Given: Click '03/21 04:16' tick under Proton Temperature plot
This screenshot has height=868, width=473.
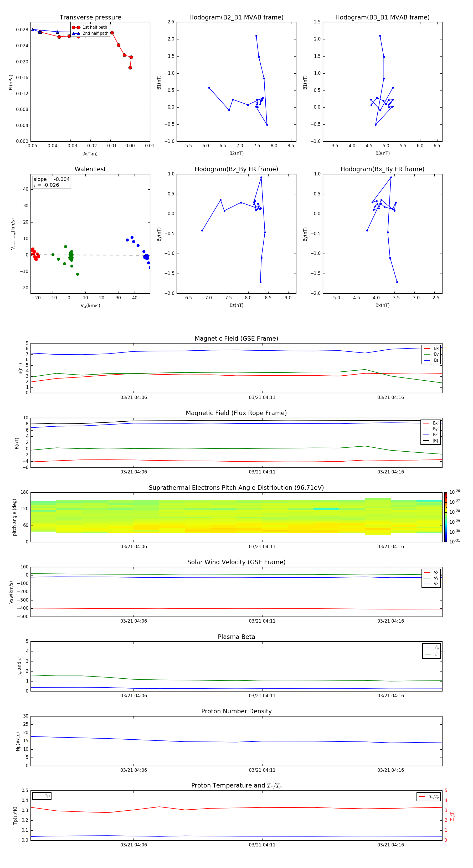Looking at the screenshot, I should click(x=390, y=845).
